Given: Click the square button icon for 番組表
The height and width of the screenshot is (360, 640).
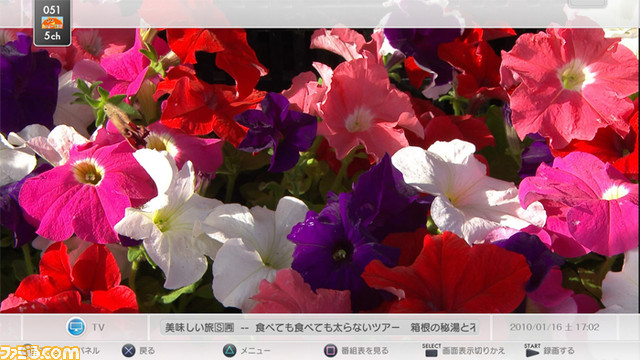Looking at the screenshot, I should pos(330,351).
